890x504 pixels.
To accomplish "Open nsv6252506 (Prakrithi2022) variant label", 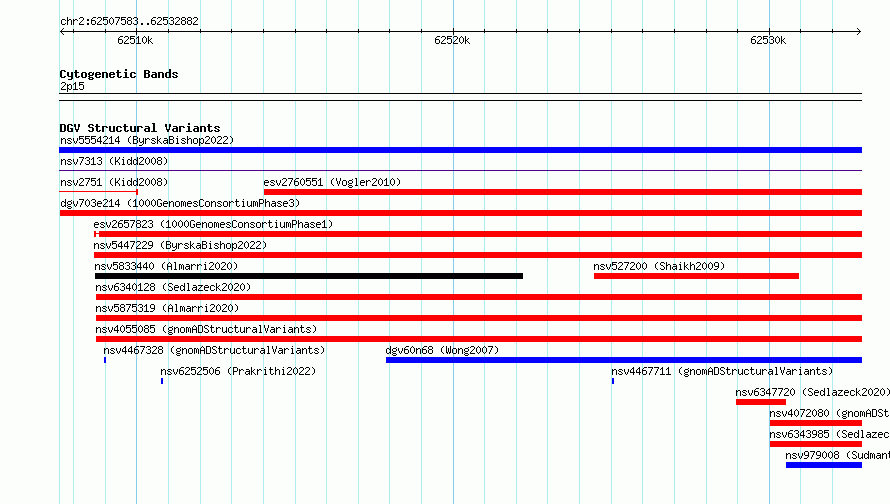I will coord(238,371).
